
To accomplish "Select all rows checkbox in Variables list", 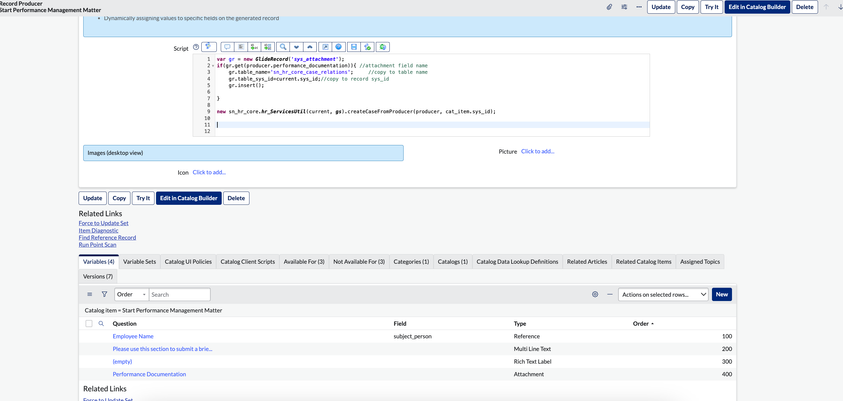I will [89, 324].
